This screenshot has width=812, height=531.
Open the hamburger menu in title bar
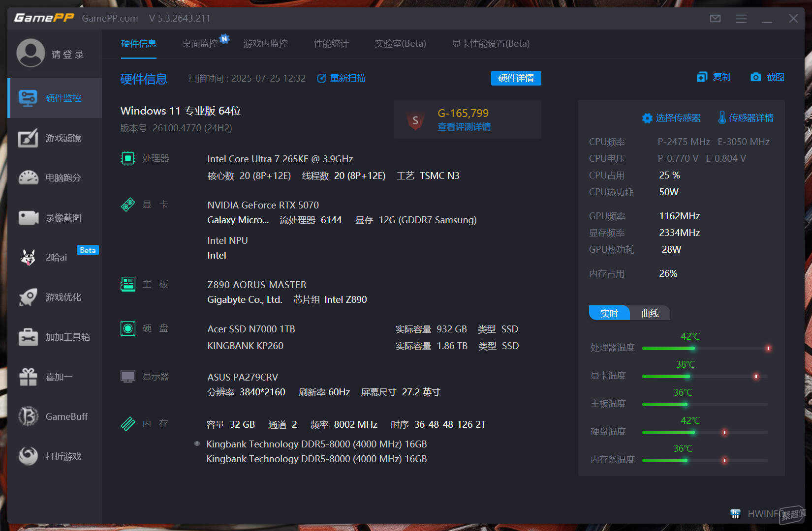click(x=741, y=19)
